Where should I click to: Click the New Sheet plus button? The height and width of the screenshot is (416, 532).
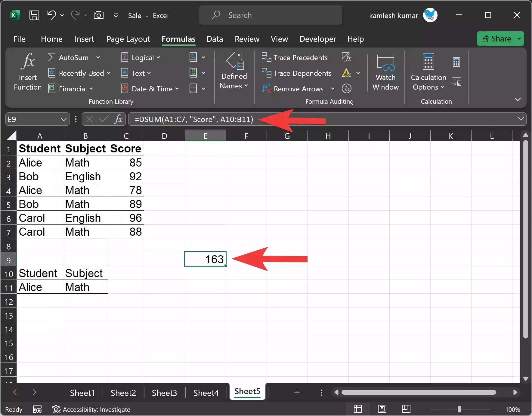pyautogui.click(x=296, y=392)
